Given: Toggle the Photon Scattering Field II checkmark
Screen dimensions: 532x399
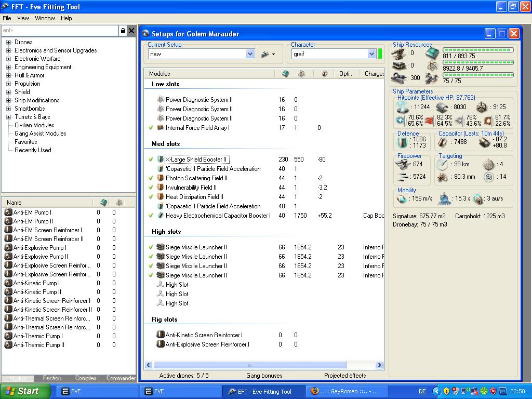Looking at the screenshot, I should 151,178.
